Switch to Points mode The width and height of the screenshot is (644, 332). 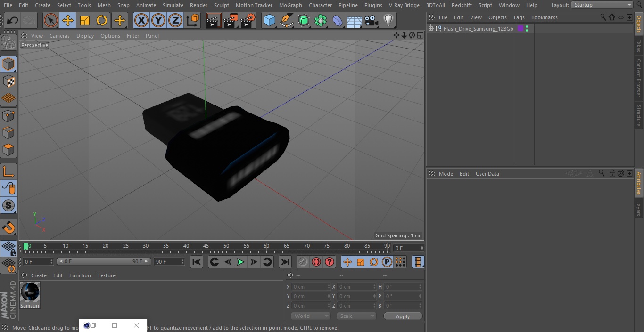[8, 115]
